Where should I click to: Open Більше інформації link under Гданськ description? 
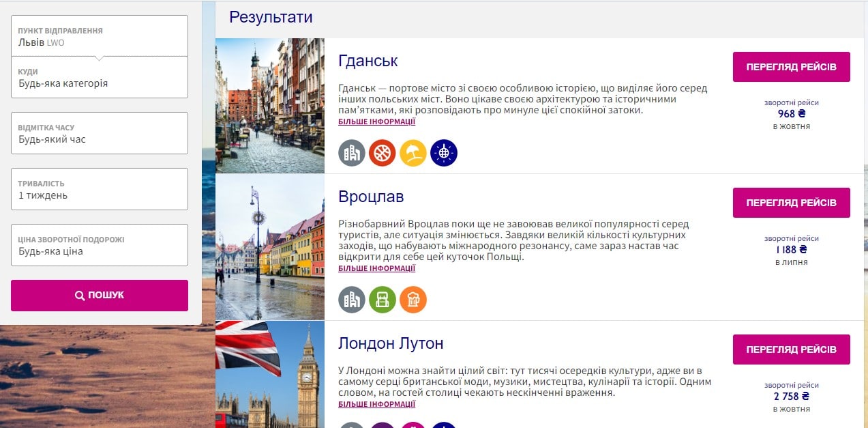[x=376, y=122]
